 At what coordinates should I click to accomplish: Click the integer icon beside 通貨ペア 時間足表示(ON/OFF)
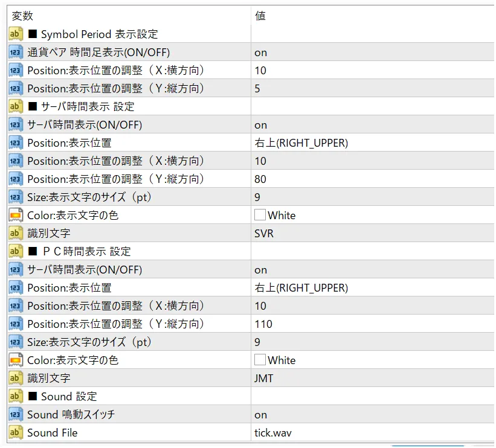16,53
